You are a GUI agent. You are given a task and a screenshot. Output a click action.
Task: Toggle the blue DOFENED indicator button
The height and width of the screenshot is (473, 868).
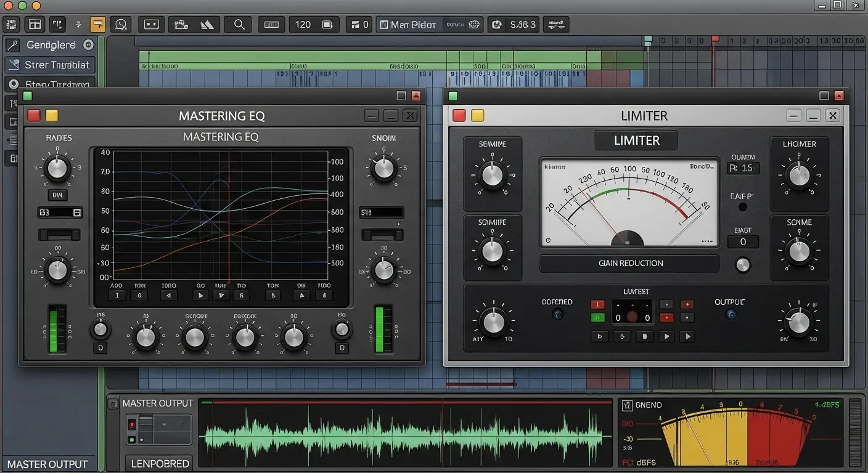tap(558, 315)
